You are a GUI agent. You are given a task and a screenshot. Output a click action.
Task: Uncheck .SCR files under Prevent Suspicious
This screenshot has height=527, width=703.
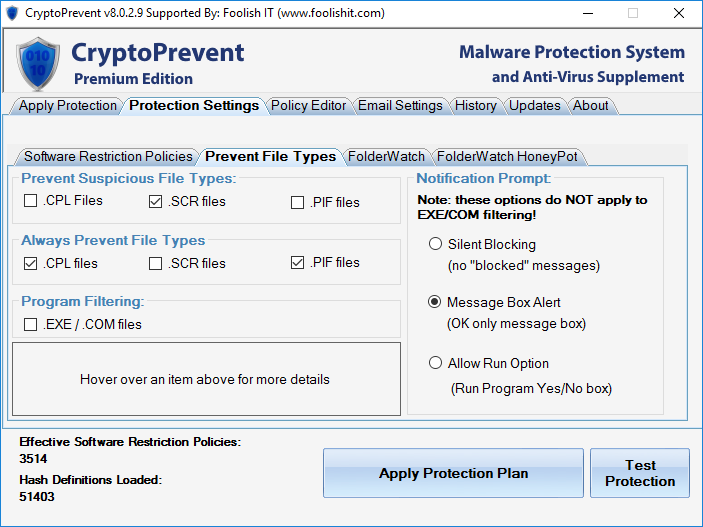click(x=156, y=202)
